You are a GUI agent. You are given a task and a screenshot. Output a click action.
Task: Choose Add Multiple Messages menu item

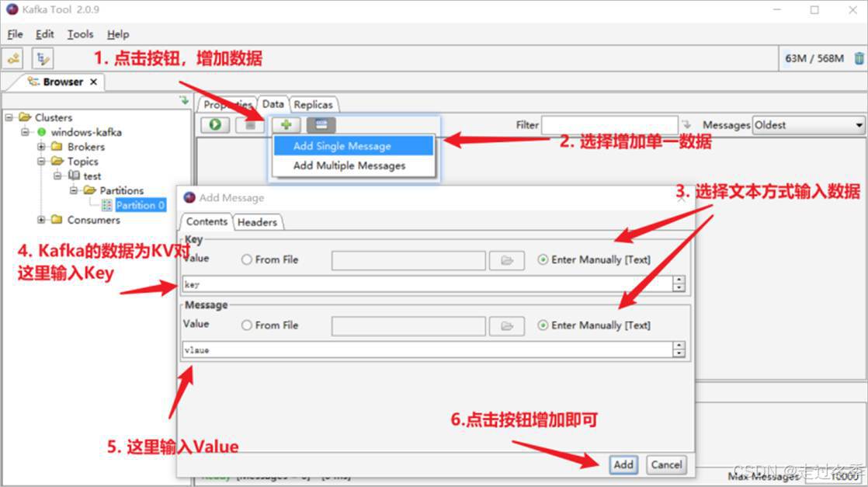353,165
